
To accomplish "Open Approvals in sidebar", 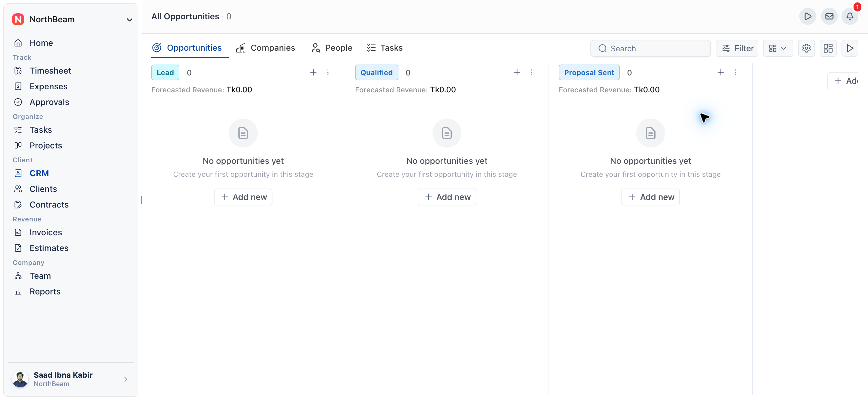I will tap(49, 102).
